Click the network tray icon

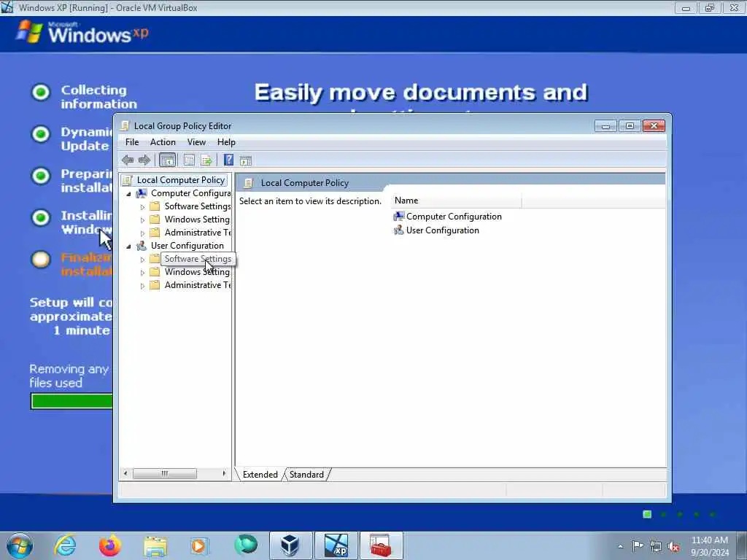point(656,547)
